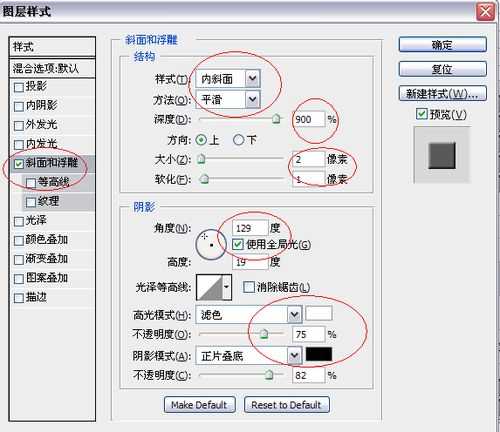Click the 深度 depth value field 900
Viewport: 500px width, 432px height.
[x=308, y=119]
